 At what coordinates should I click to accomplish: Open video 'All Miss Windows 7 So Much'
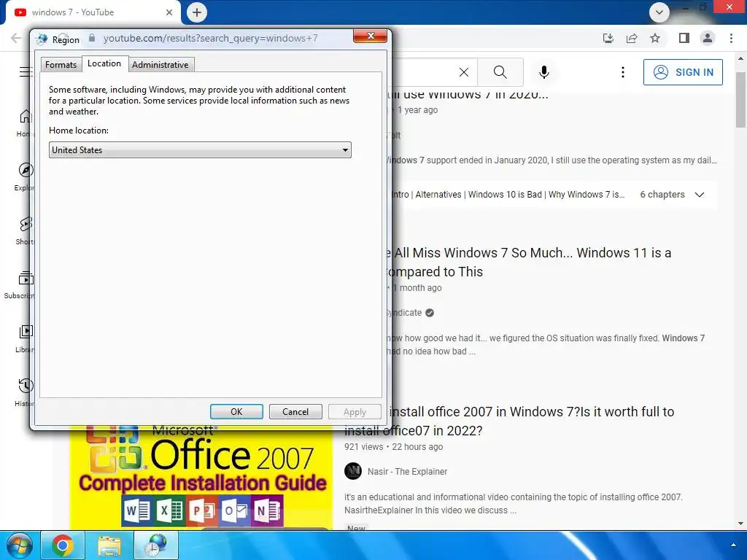point(531,262)
